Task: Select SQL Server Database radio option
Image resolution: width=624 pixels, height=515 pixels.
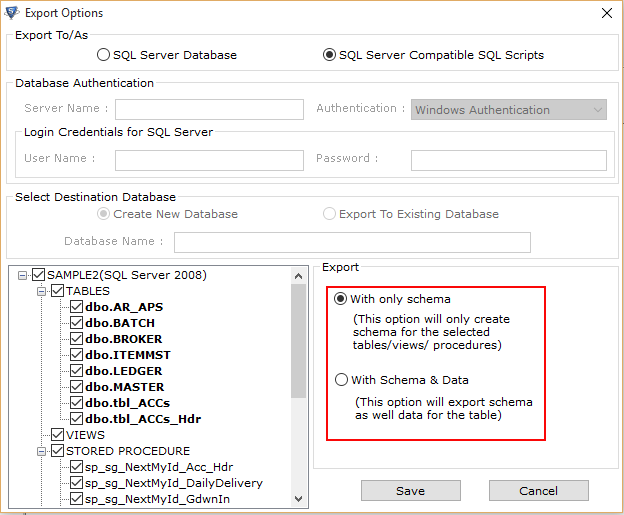Action: (103, 55)
